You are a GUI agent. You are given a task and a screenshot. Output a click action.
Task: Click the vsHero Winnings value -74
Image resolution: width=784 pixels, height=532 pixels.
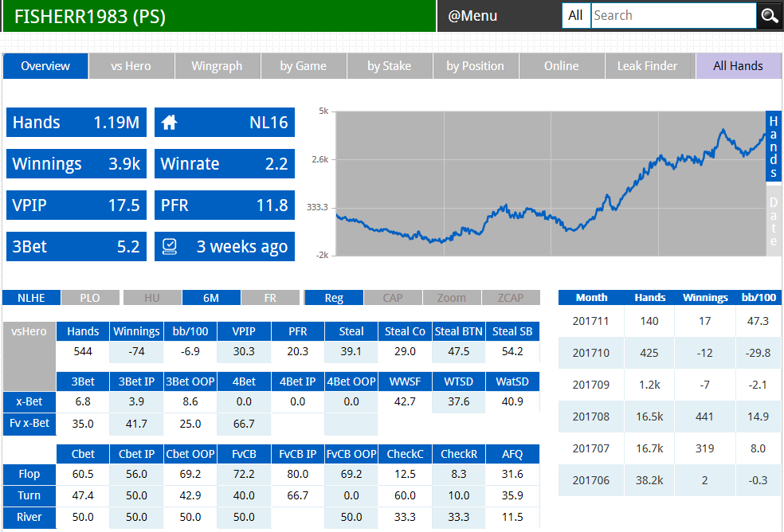click(136, 351)
